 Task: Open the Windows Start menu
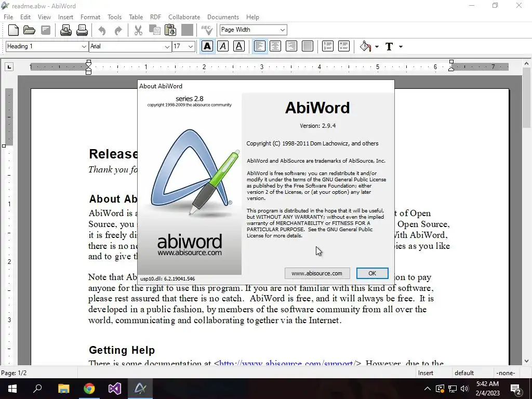tap(12, 389)
